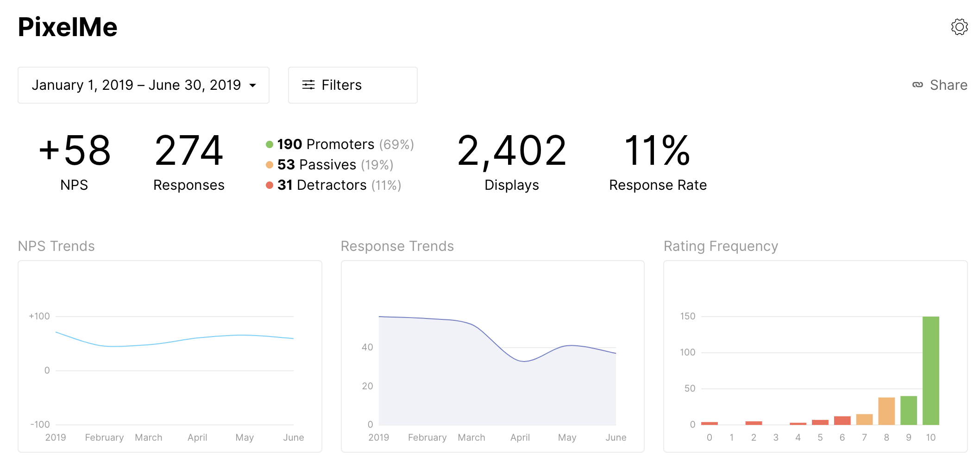Click the June label on NPS Trends axis
Viewport: 980px width, 474px height.
294,437
